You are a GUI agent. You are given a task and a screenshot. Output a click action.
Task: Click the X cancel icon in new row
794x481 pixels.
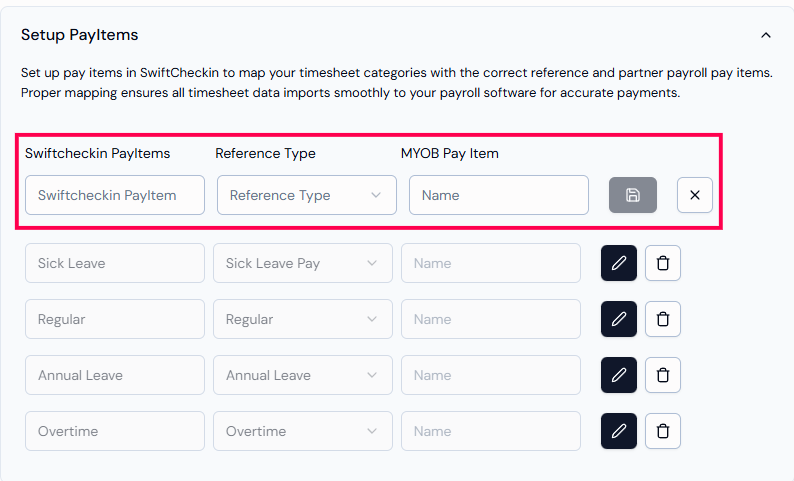click(694, 195)
